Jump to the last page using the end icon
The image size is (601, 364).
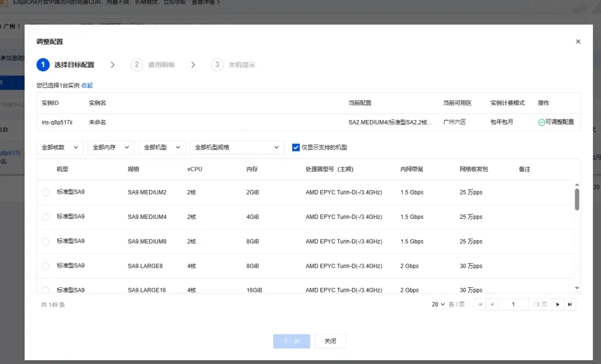click(570, 304)
